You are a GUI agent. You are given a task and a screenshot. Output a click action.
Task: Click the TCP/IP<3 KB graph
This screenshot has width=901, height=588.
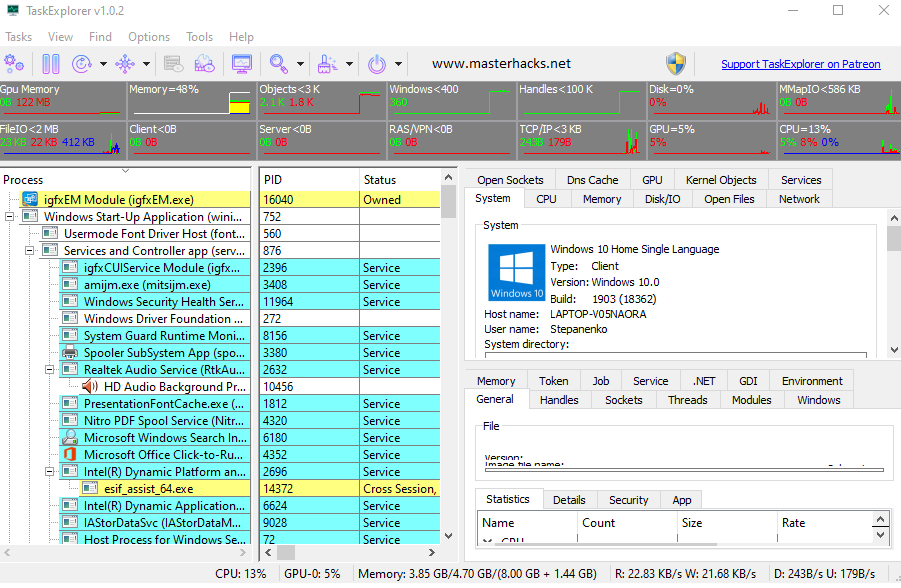click(x=580, y=139)
